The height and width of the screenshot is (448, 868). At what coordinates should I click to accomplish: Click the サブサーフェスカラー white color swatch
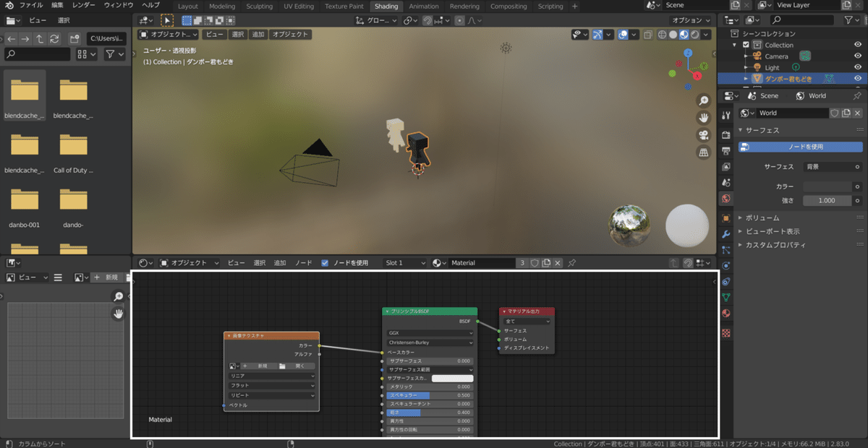pyautogui.click(x=452, y=379)
